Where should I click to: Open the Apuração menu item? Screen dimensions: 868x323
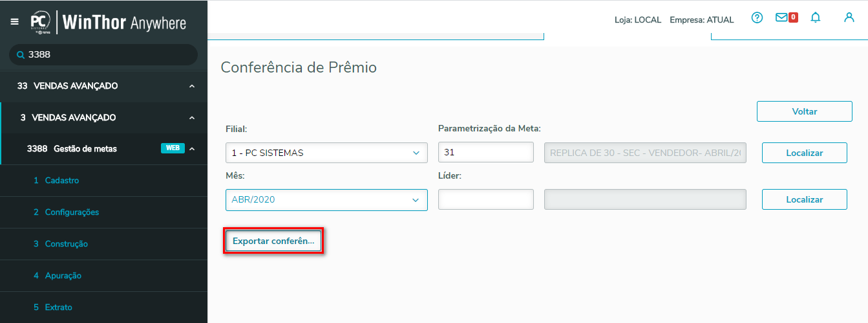coord(63,276)
